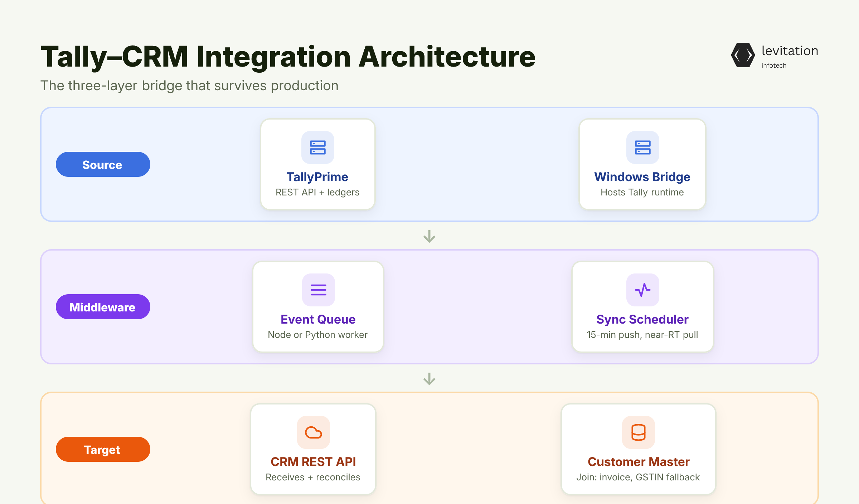The image size is (859, 504).
Task: Click the 'levitation' brand name
Action: click(790, 51)
